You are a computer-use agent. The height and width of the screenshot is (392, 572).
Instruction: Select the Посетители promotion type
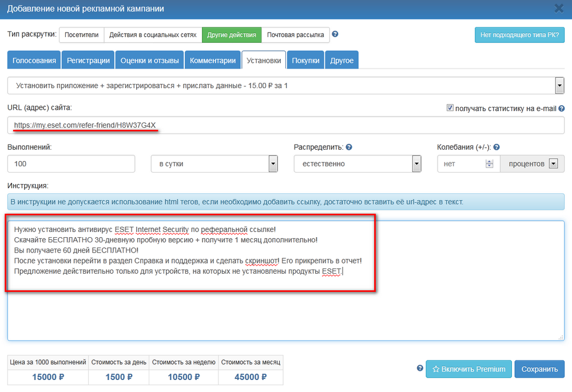(x=81, y=35)
